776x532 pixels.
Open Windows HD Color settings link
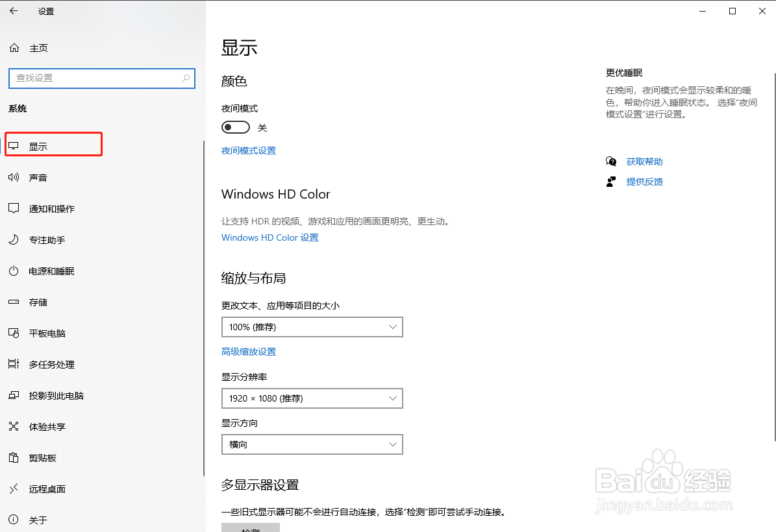pos(270,237)
